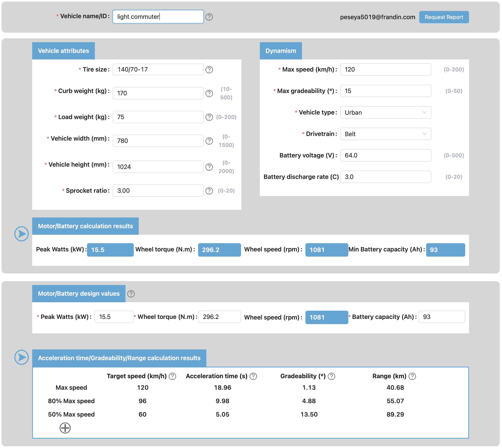Click help icon beside Sprocket ratio field
Viewport: 502px width, 448px height.
coord(209,191)
